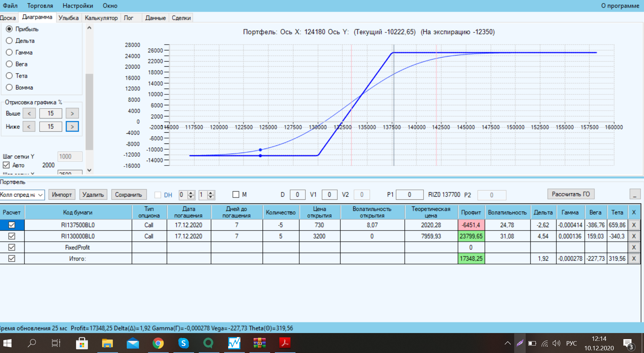
Task: Click the Сохранить button
Action: click(128, 195)
